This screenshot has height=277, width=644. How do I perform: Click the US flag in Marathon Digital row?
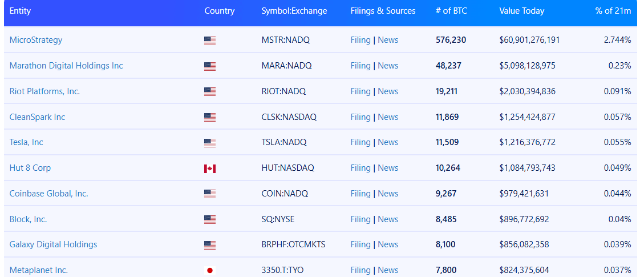point(209,66)
